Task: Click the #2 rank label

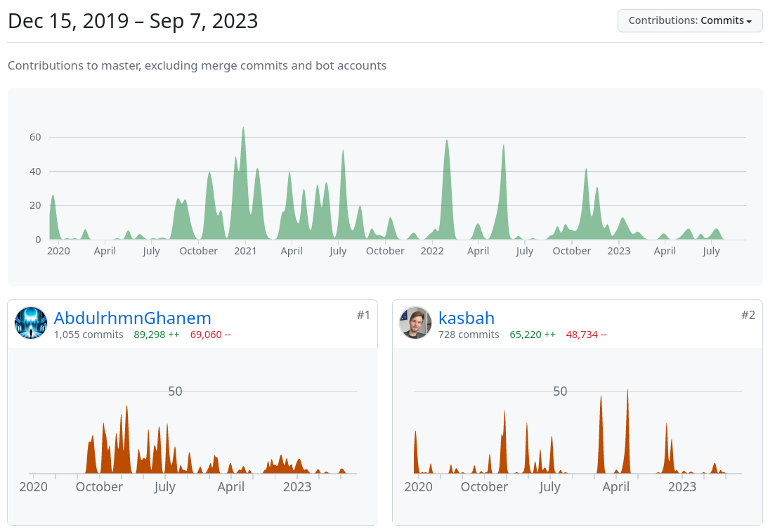Action: click(748, 316)
